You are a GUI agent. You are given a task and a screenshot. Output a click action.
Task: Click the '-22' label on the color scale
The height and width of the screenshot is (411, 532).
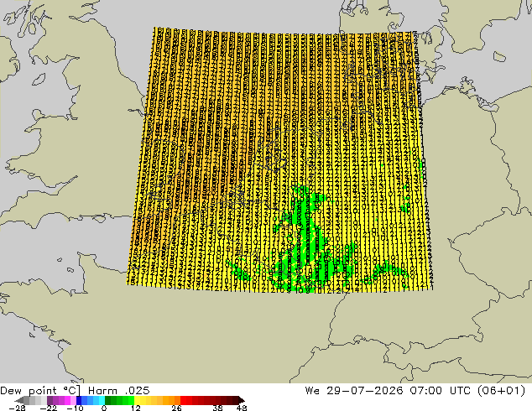48,408
